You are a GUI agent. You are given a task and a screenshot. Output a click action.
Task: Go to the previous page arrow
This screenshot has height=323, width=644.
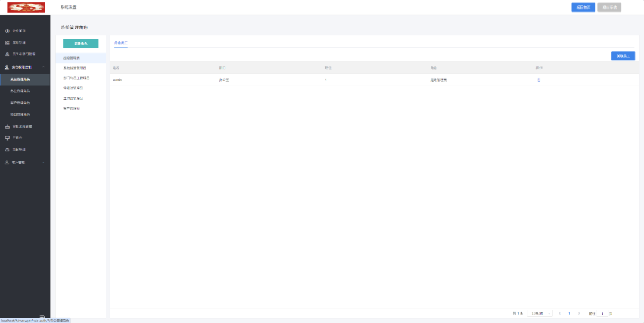(x=559, y=313)
